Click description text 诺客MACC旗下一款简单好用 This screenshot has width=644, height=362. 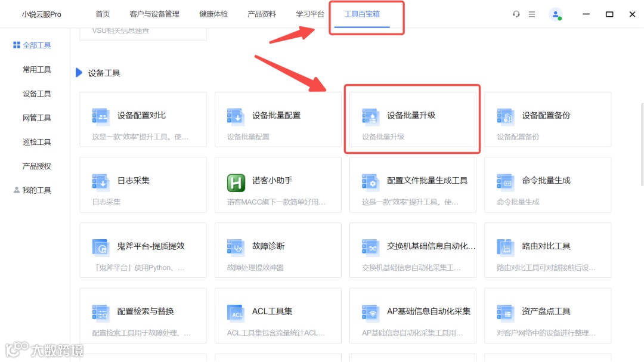coord(276,202)
